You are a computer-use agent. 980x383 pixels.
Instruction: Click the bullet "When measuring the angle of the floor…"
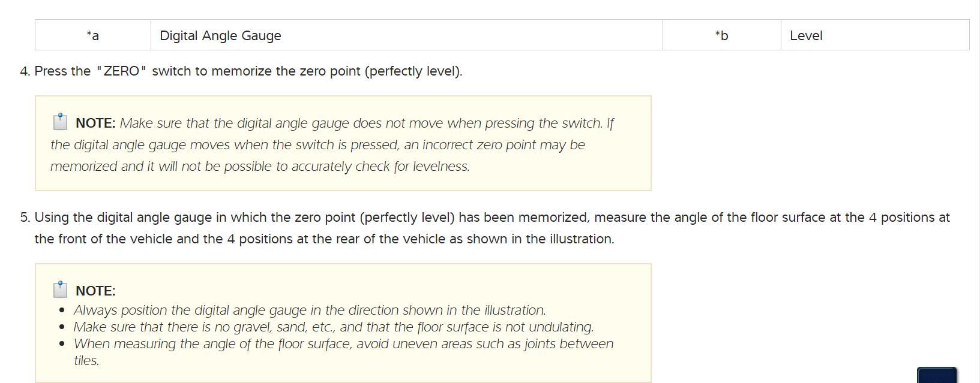pyautogui.click(x=343, y=344)
